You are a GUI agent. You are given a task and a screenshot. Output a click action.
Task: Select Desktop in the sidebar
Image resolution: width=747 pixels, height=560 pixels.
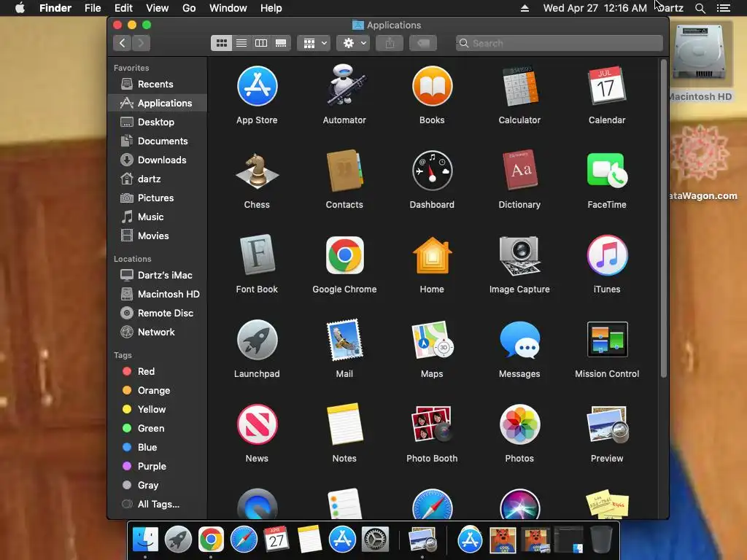(158, 122)
